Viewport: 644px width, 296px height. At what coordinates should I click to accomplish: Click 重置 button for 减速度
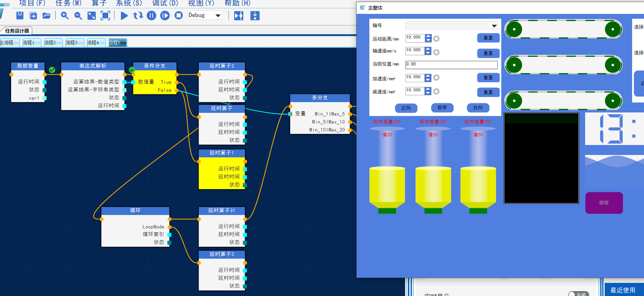click(488, 92)
